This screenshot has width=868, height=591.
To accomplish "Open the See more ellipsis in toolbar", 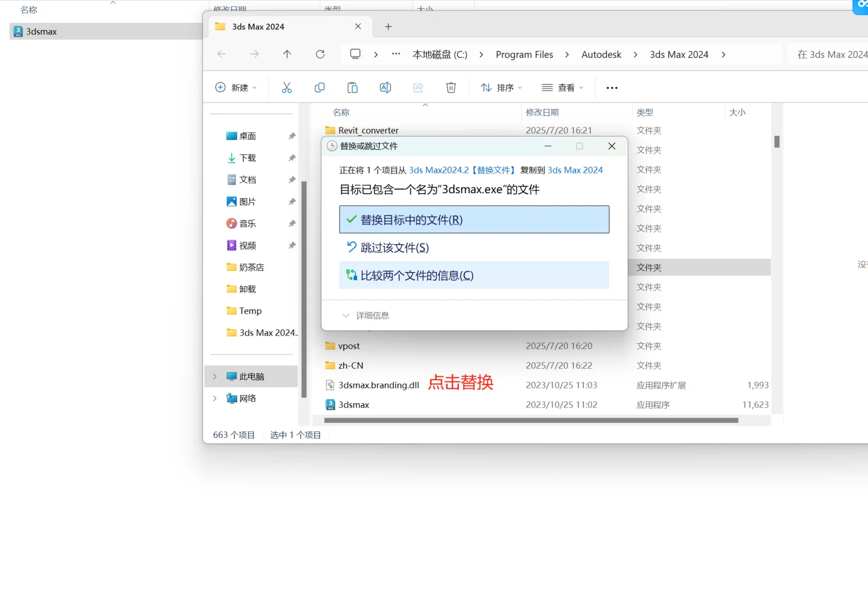I will (x=612, y=88).
